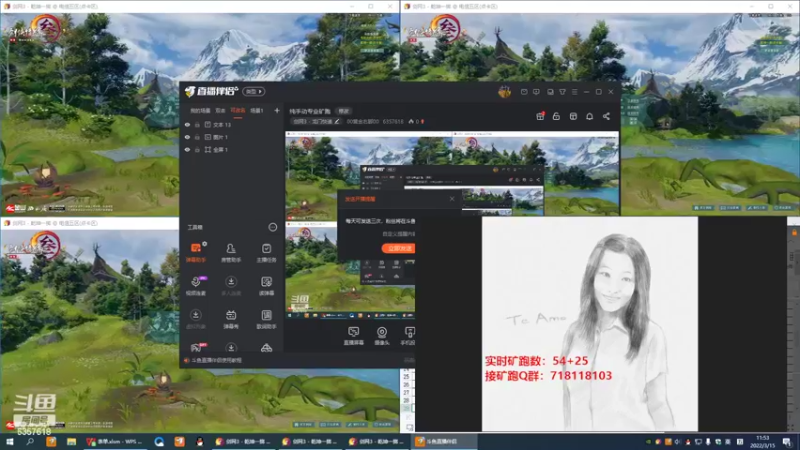800x450 pixels.
Task: Open the 弹幕助手 danmaku assistant tool
Action: [196, 253]
